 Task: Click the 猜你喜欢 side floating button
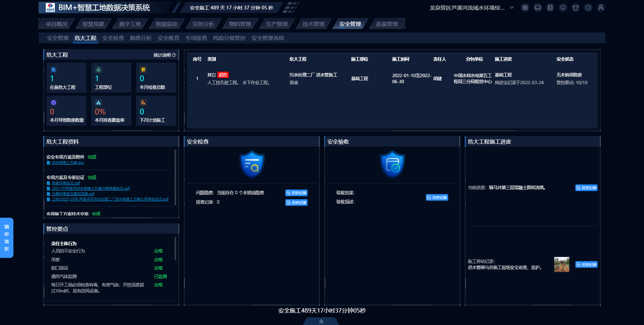tap(7, 238)
